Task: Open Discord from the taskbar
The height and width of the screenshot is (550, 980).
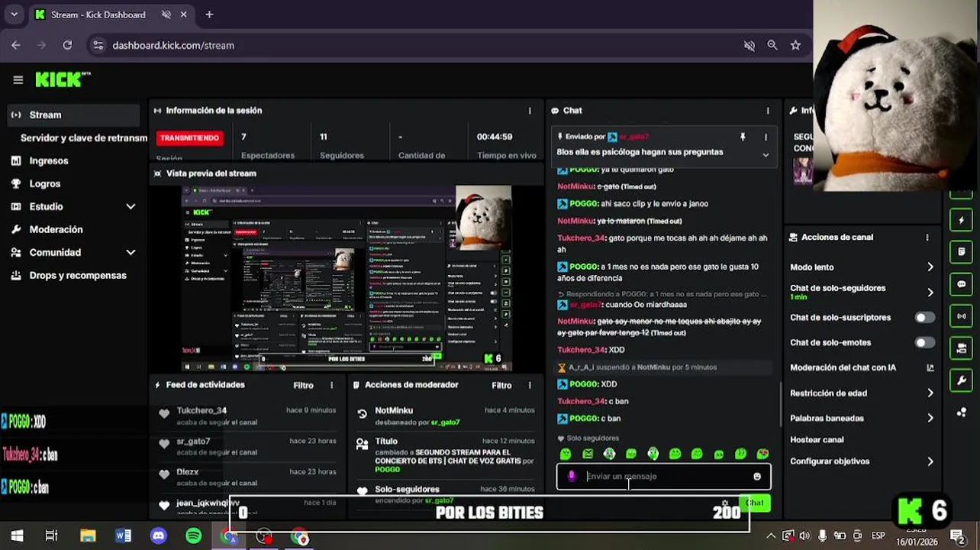Action: pyautogui.click(x=159, y=536)
